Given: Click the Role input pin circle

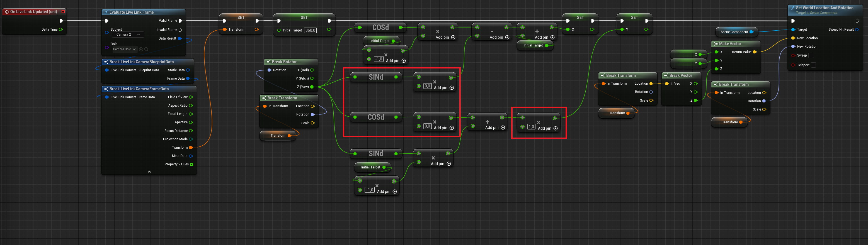Looking at the screenshot, I should tap(107, 47).
